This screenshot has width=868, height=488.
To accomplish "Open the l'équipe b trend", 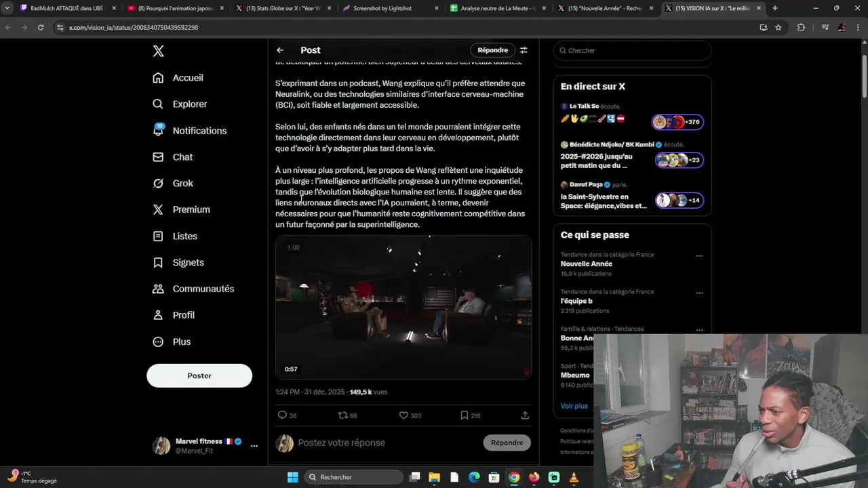I will (576, 302).
